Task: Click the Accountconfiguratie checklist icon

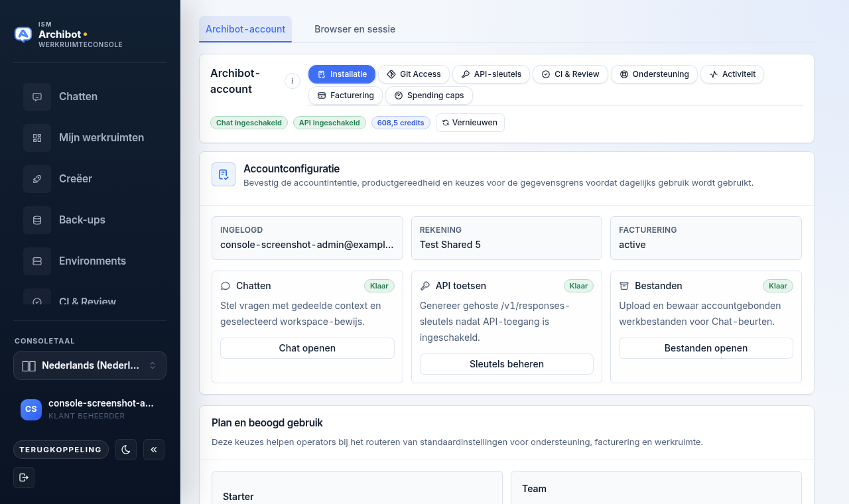Action: coord(224,174)
